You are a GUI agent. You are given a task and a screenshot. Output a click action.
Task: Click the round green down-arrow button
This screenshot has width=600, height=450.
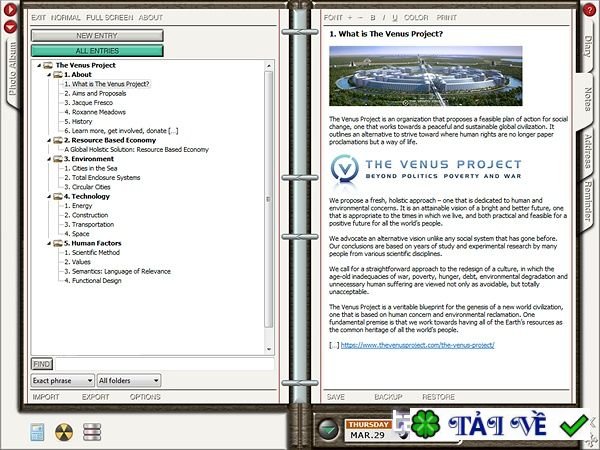tap(328, 429)
